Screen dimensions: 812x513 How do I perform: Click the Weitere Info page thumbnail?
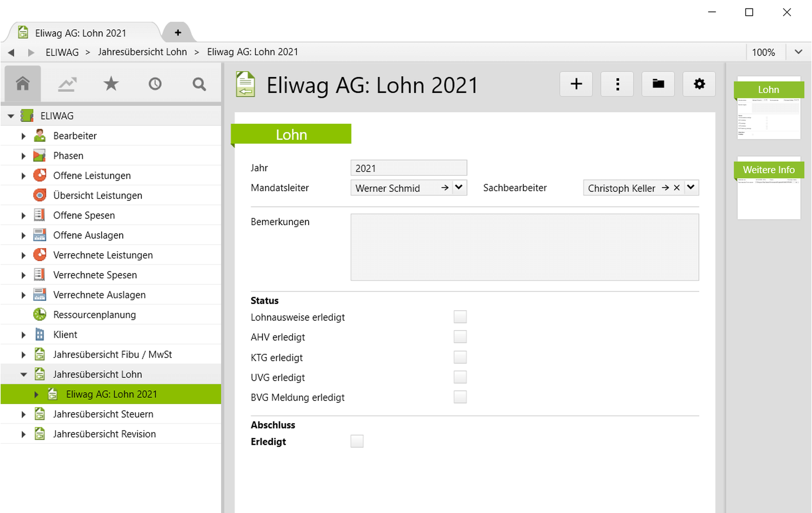(769, 188)
